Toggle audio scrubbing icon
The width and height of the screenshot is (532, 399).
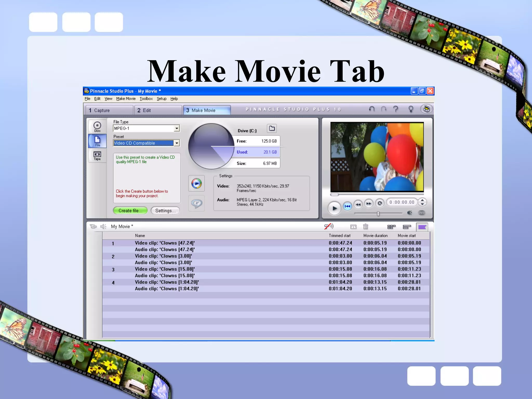click(x=329, y=227)
